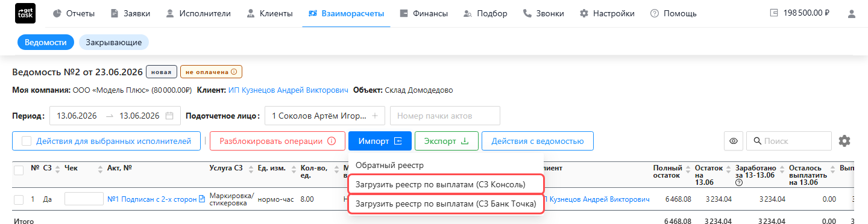The width and height of the screenshot is (868, 224).
Task: Focus the Поиск search field
Action: pyautogui.click(x=789, y=142)
